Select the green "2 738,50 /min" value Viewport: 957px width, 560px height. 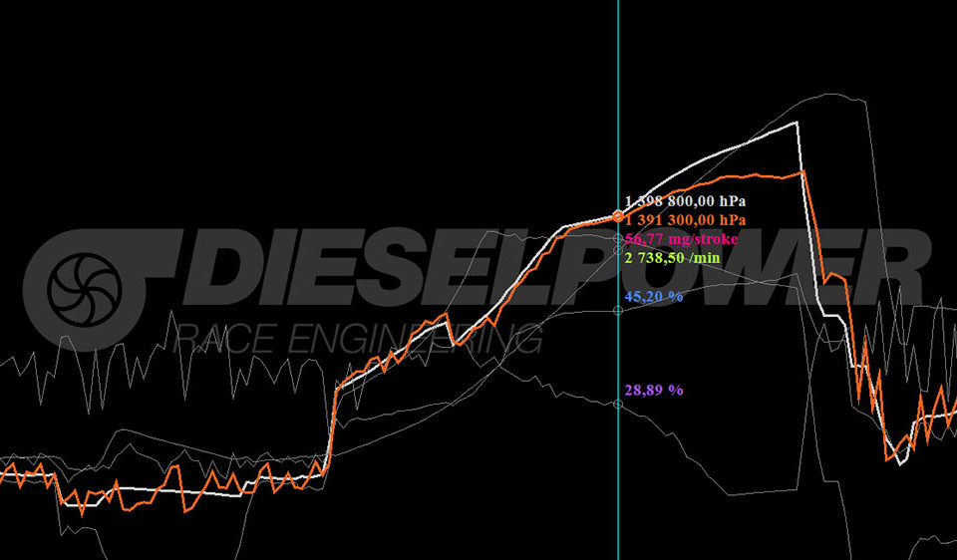673,257
